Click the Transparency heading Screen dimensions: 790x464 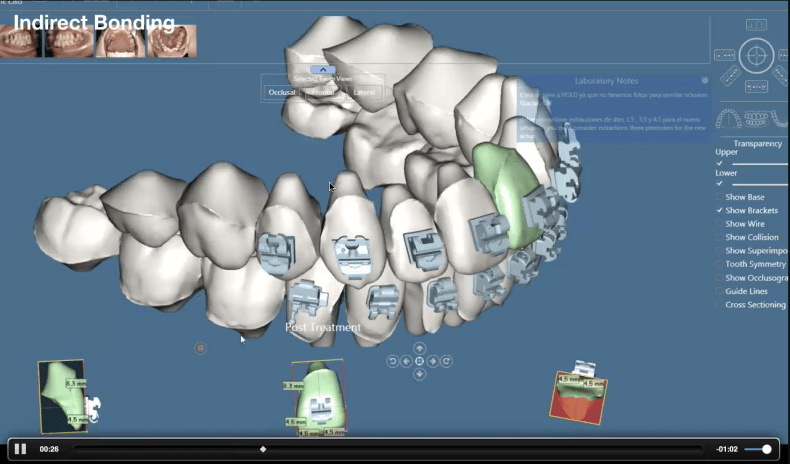tap(757, 144)
